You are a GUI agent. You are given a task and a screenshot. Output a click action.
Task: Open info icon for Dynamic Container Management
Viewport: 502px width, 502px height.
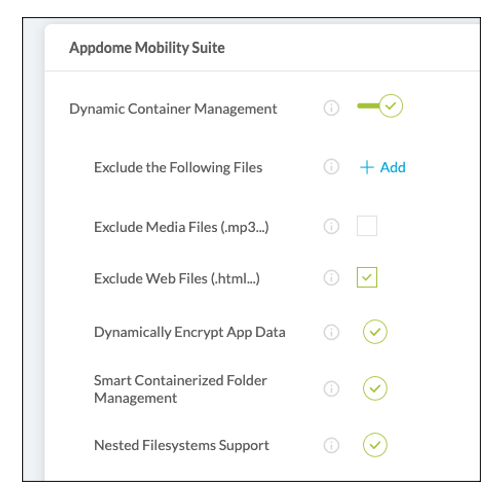[x=331, y=108]
